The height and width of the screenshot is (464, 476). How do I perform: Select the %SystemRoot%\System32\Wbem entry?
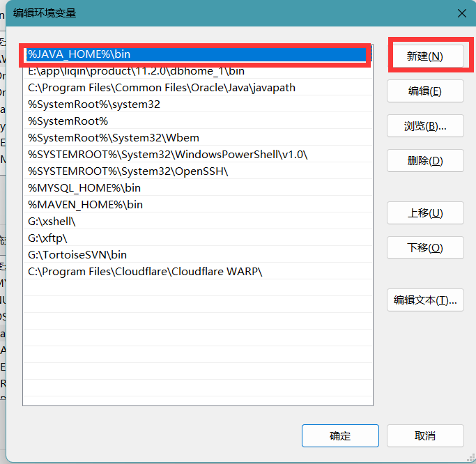[198, 138]
